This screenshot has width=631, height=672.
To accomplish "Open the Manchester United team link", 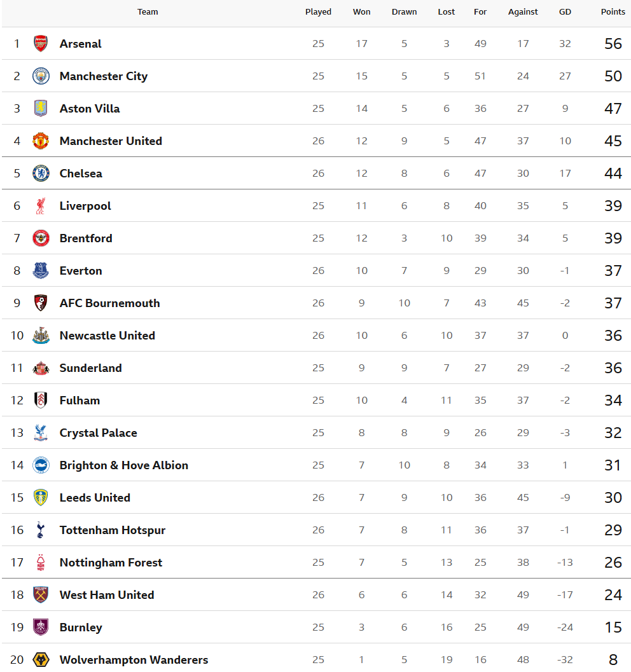I will coord(111,141).
